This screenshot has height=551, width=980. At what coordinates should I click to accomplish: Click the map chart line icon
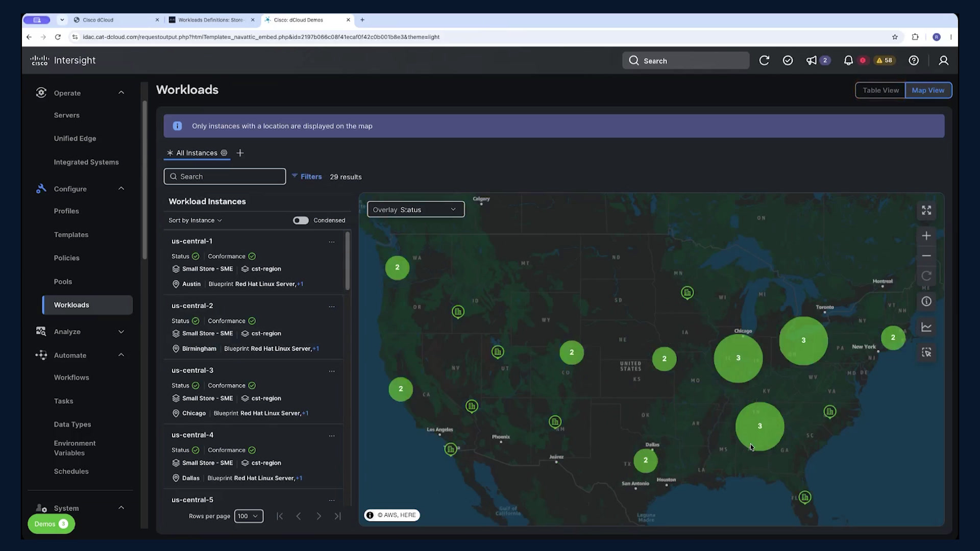[x=926, y=327]
